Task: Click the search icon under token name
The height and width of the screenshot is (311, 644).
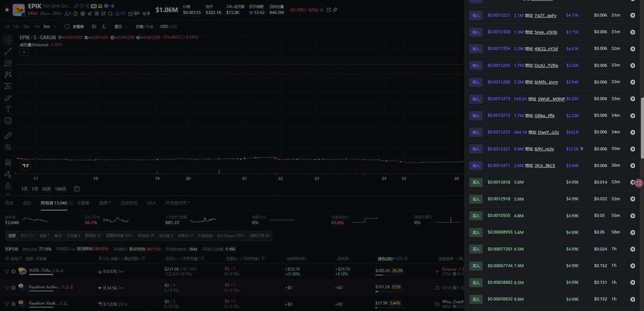Action: [x=110, y=13]
